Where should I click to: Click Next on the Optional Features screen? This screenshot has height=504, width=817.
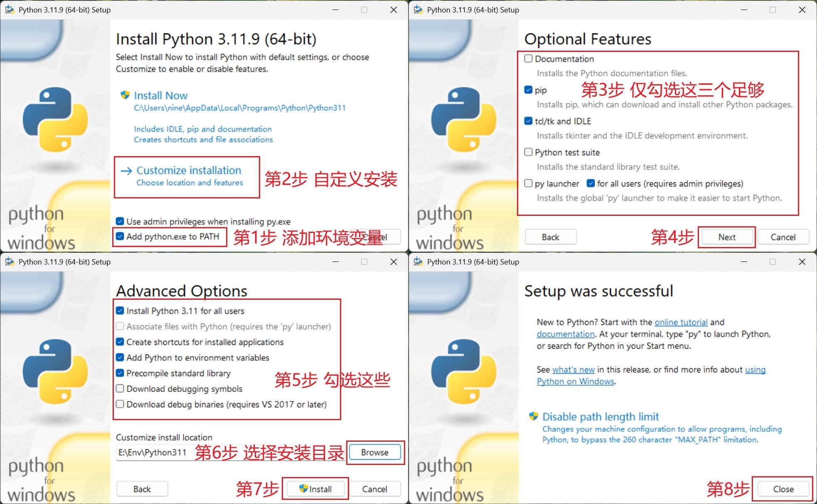726,237
